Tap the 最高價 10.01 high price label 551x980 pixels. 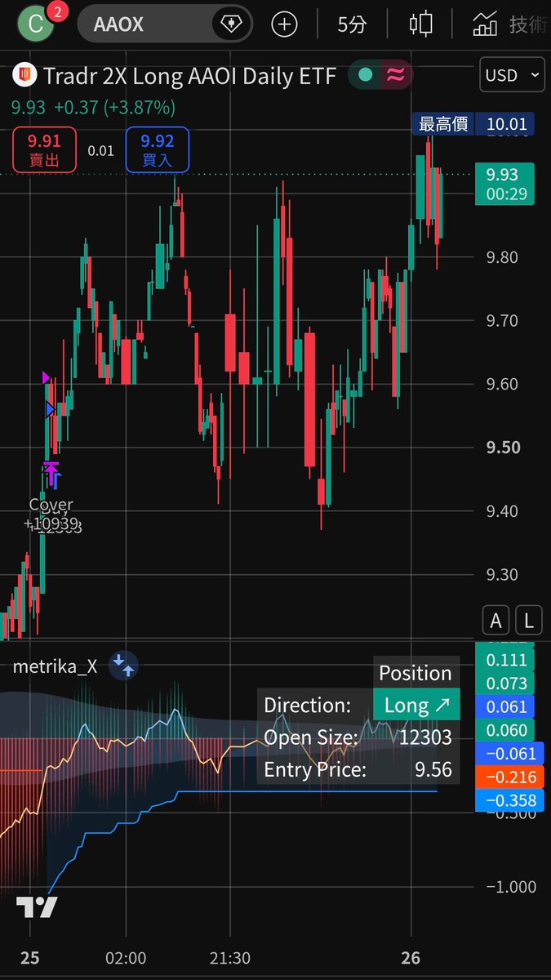[x=474, y=124]
